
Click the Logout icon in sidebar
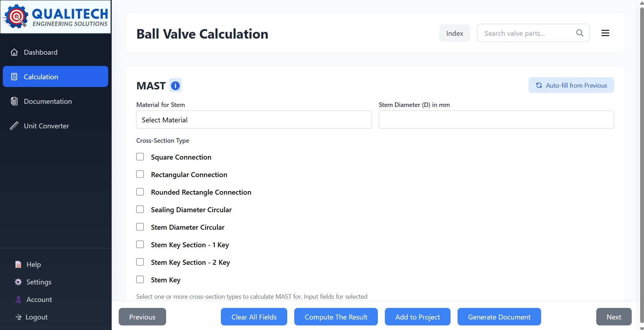point(18,317)
